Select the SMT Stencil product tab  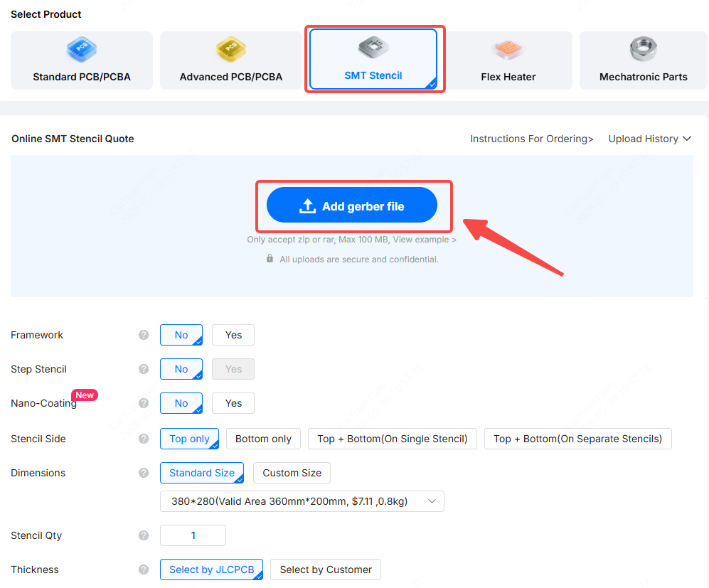click(373, 59)
